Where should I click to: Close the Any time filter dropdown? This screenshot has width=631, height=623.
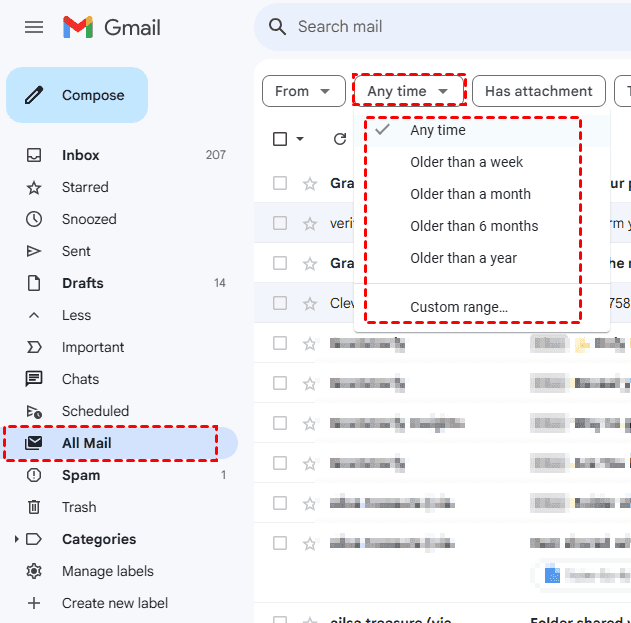point(409,91)
